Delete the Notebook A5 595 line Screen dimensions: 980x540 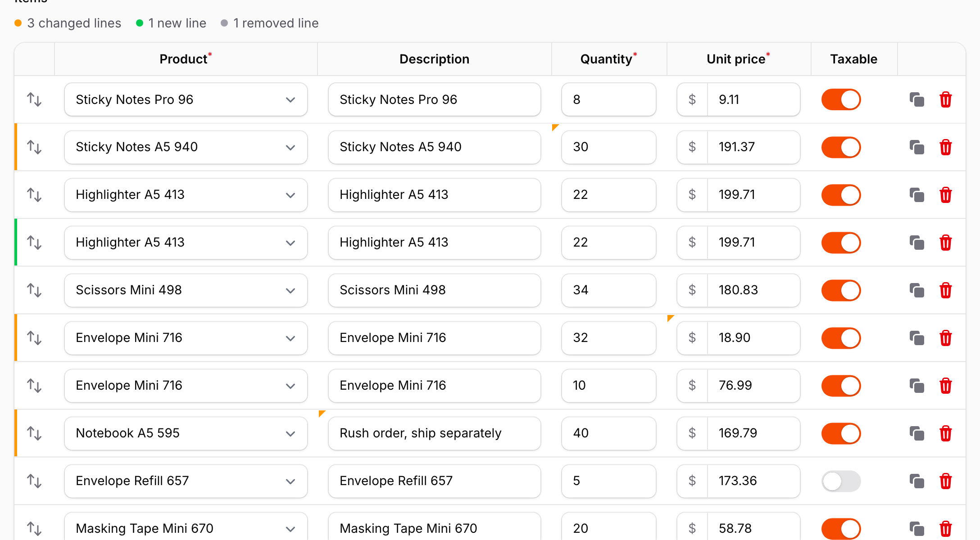click(x=945, y=433)
